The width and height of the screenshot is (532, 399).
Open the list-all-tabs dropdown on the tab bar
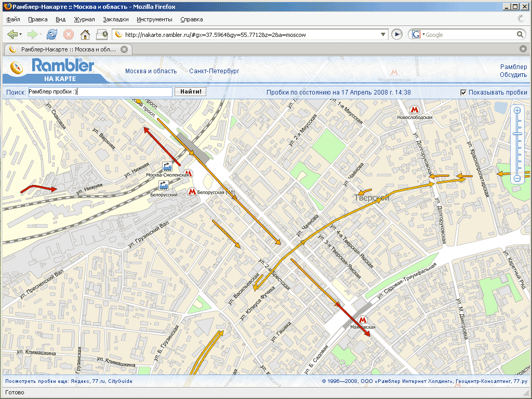coord(523,49)
